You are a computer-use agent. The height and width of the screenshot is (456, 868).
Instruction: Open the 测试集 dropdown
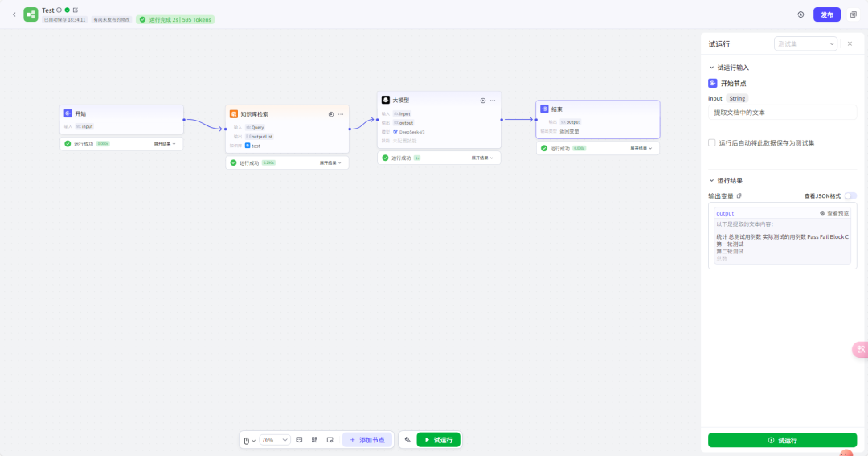pyautogui.click(x=805, y=43)
